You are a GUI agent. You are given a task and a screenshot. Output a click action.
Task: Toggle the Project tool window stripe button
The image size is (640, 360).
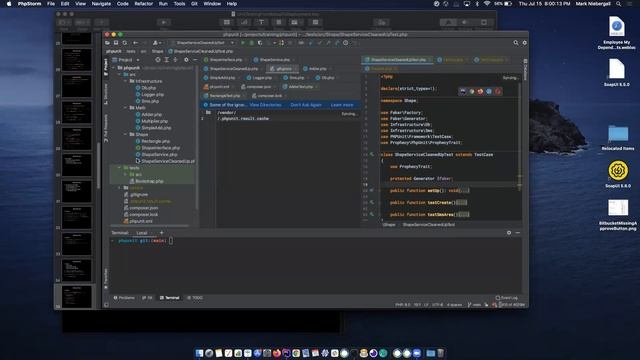(x=106, y=67)
